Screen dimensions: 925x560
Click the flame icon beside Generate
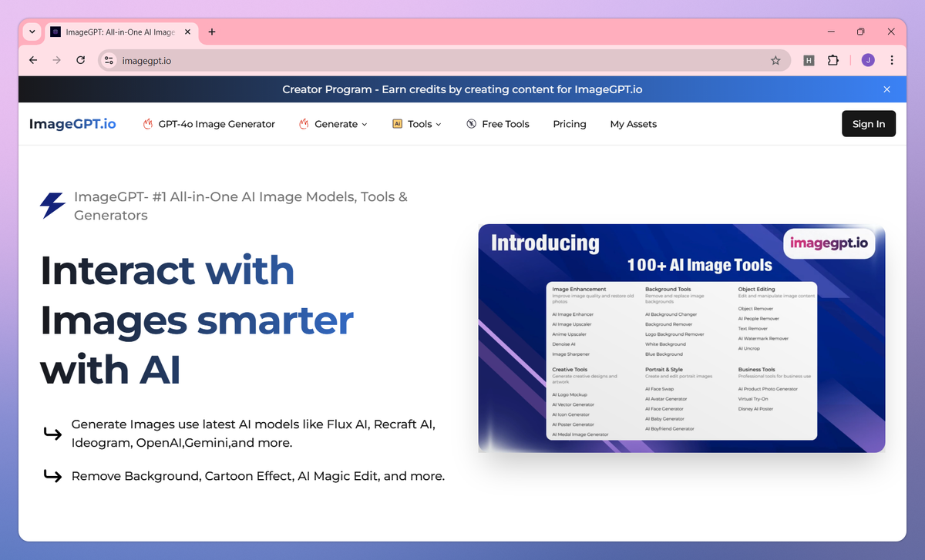click(304, 124)
